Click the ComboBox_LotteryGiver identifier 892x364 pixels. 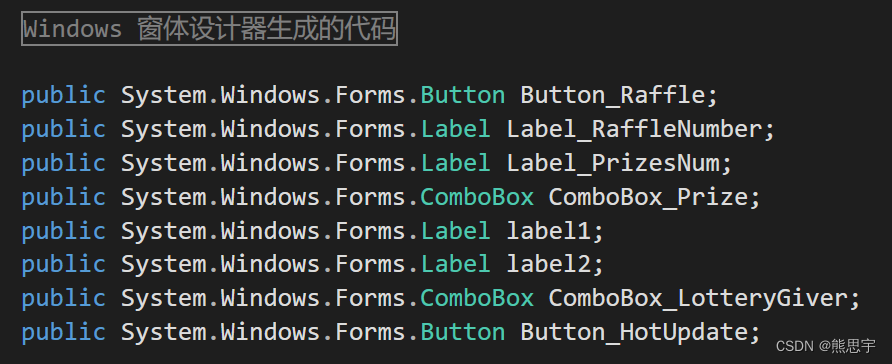698,298
